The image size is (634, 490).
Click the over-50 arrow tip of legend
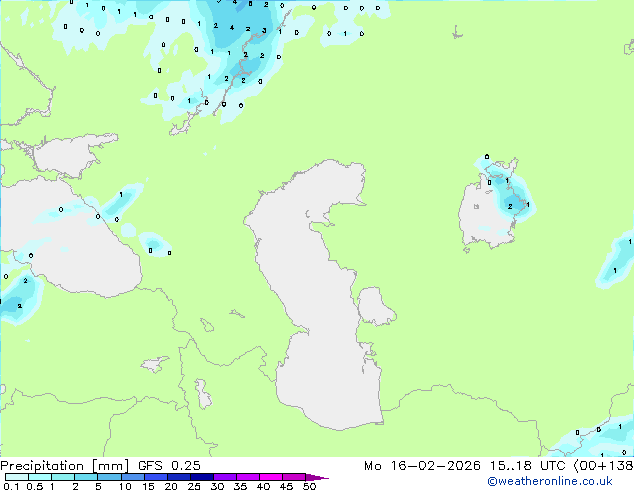pyautogui.click(x=317, y=477)
